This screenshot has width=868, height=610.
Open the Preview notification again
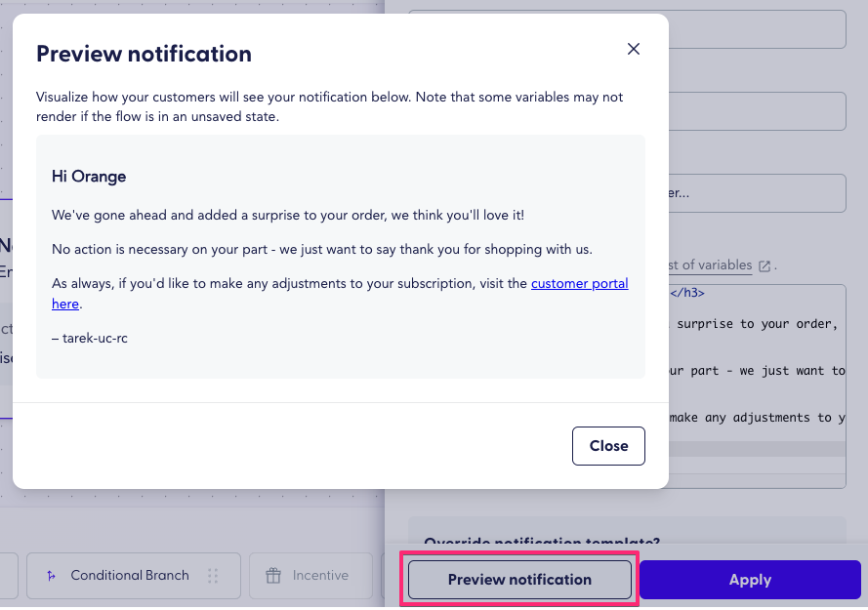tap(518, 579)
